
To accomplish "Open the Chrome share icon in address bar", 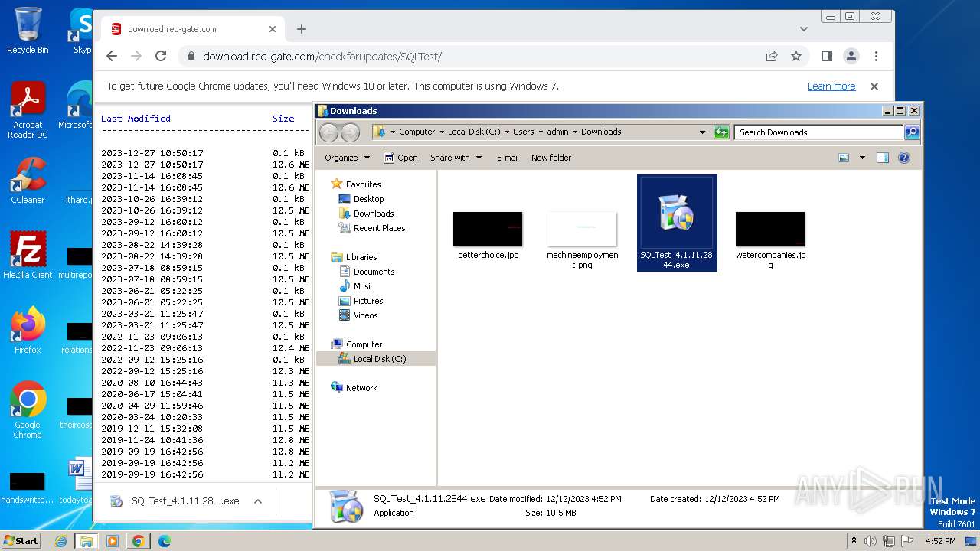I will coord(772,56).
